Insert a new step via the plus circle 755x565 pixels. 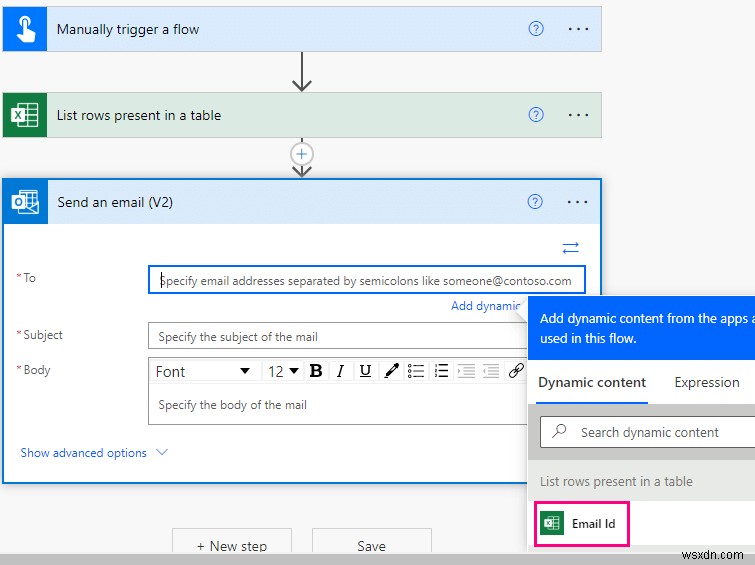pos(302,154)
